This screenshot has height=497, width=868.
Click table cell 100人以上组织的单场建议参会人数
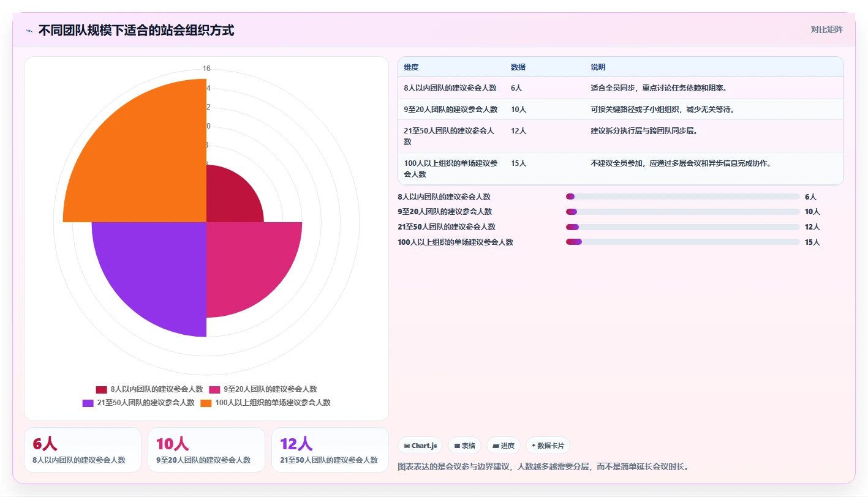click(x=451, y=169)
